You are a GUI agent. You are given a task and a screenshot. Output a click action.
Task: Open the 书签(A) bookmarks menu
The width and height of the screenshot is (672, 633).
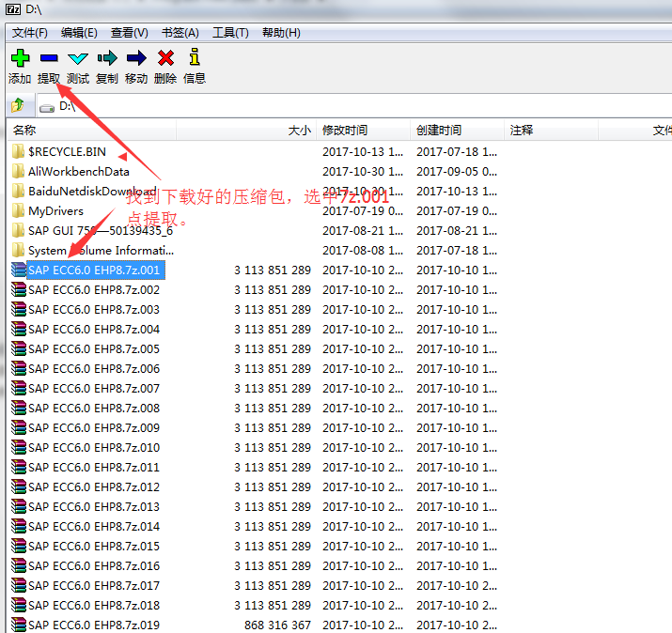(180, 33)
